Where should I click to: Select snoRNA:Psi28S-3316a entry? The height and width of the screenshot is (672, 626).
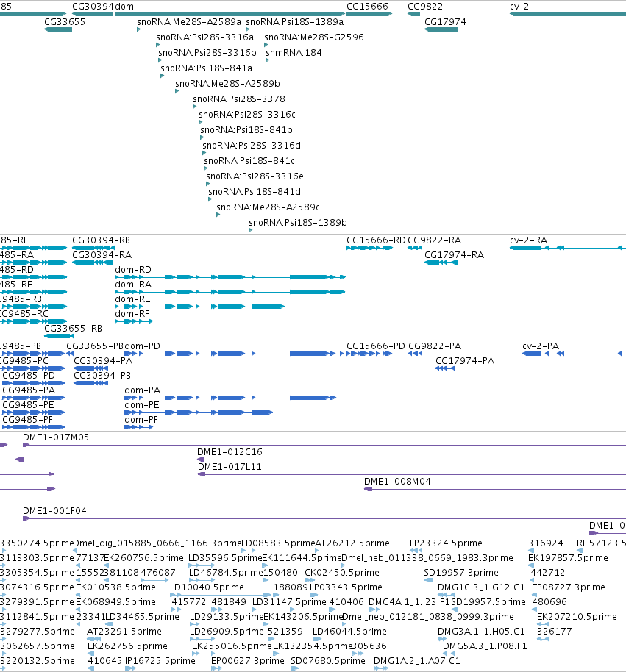205,37
